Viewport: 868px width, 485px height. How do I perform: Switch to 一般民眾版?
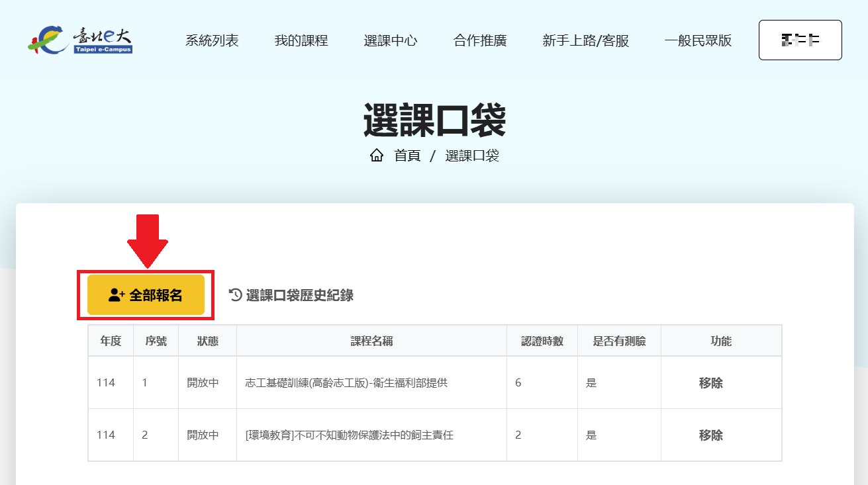[699, 40]
